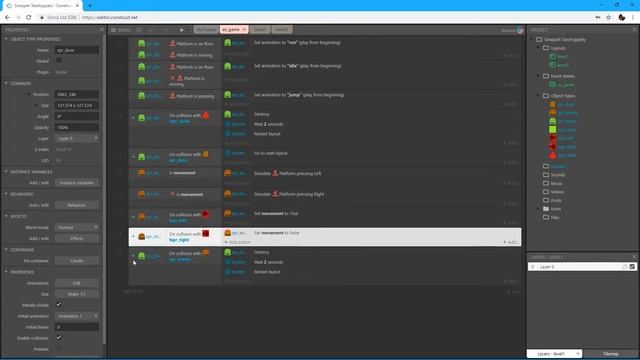Click the Behaviors button

click(77, 205)
